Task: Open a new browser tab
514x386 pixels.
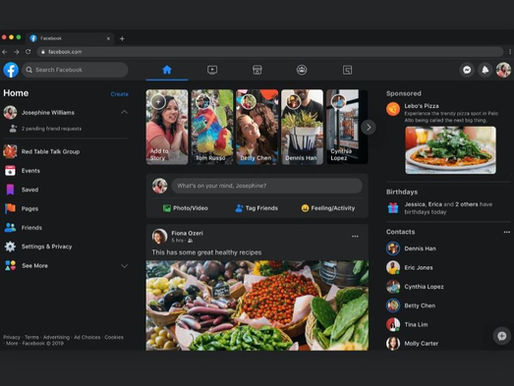Action: pos(122,39)
